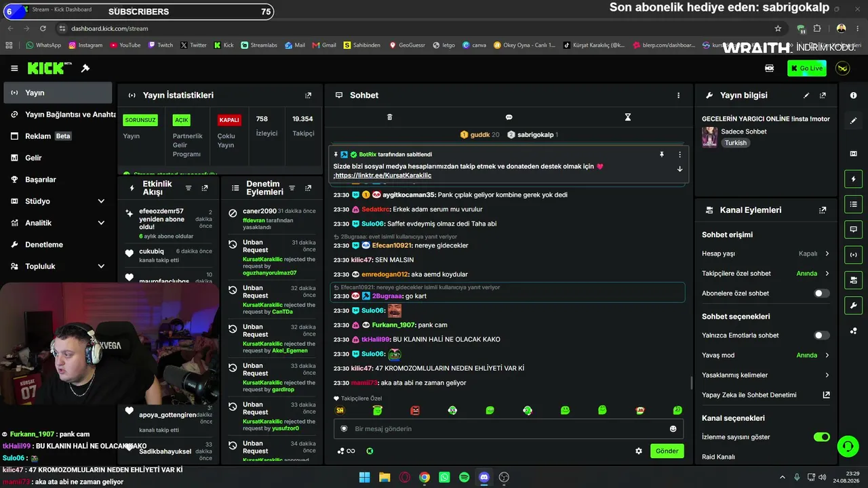
Task: Click the chat message icon in right sidebar
Action: coord(853,229)
